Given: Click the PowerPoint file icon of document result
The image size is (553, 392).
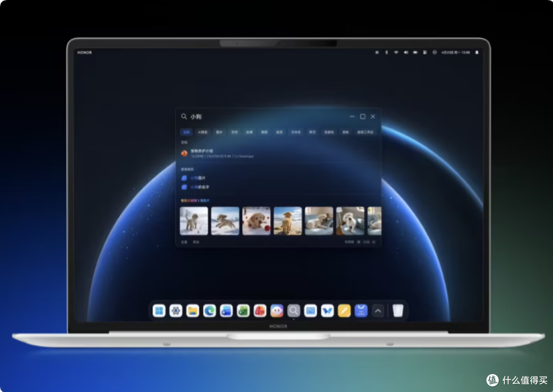Looking at the screenshot, I should (184, 154).
